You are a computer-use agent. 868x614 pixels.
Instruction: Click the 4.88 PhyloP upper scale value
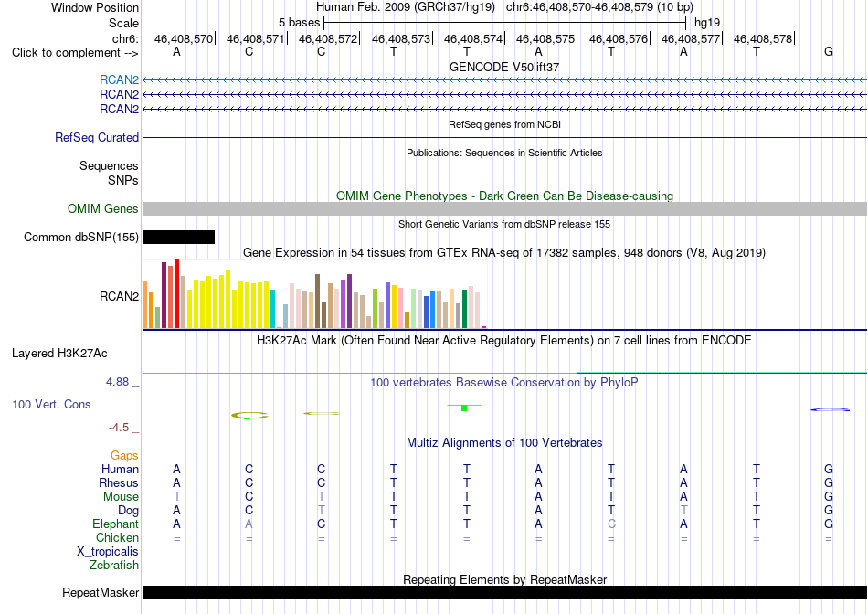point(117,382)
